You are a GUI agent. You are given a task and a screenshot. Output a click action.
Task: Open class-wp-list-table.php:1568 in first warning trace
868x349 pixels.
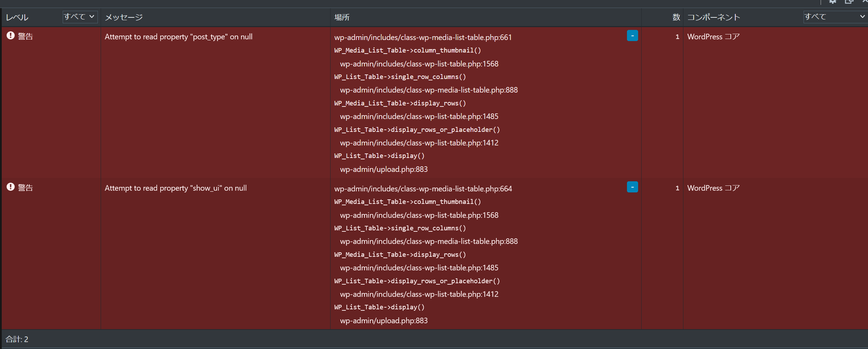(419, 64)
